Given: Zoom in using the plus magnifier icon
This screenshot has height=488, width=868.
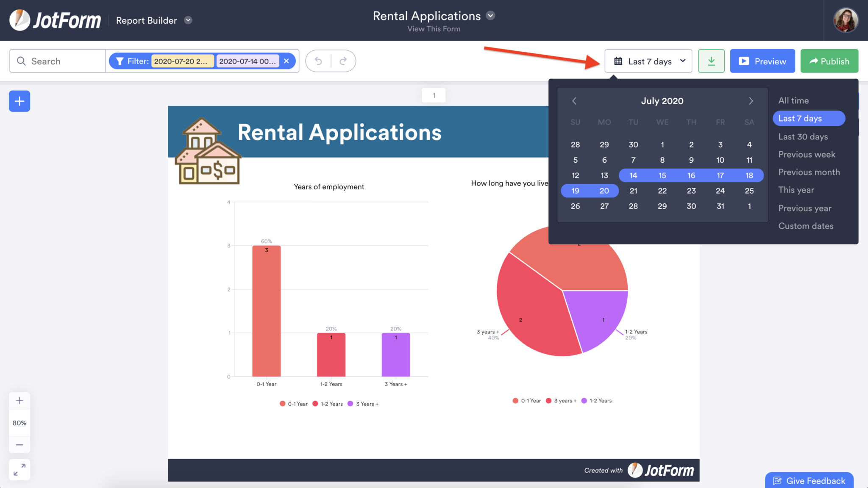Looking at the screenshot, I should 19,400.
